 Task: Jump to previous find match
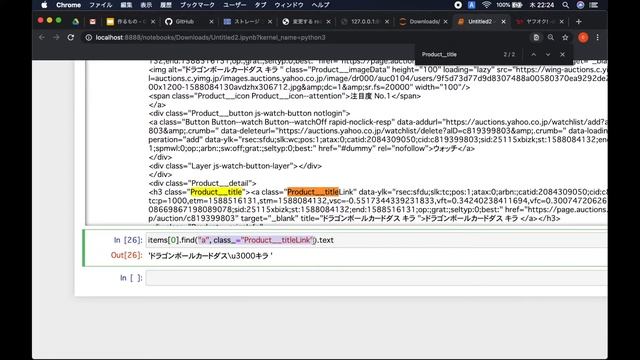coord(533,54)
